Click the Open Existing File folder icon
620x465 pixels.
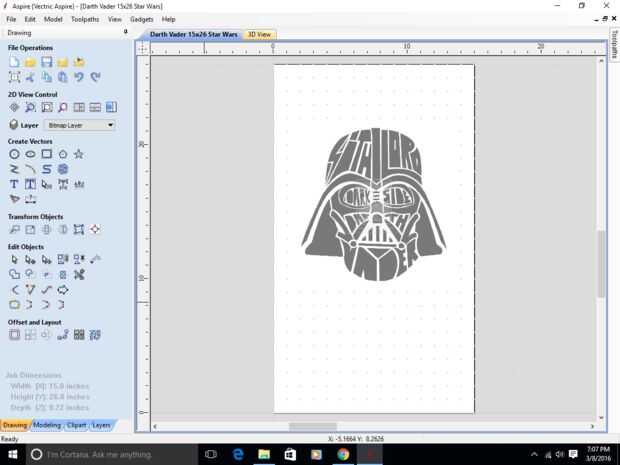[30, 62]
